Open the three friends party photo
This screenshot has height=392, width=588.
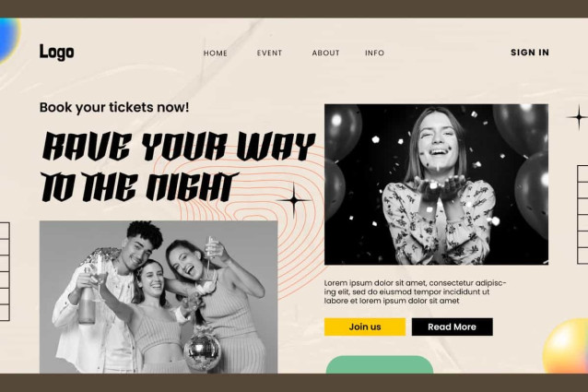tap(159, 297)
